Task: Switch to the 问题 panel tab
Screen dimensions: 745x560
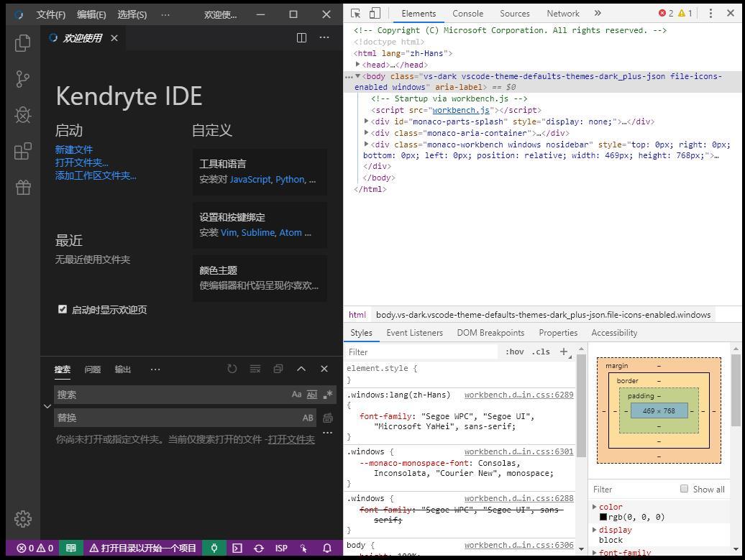Action: [x=92, y=369]
